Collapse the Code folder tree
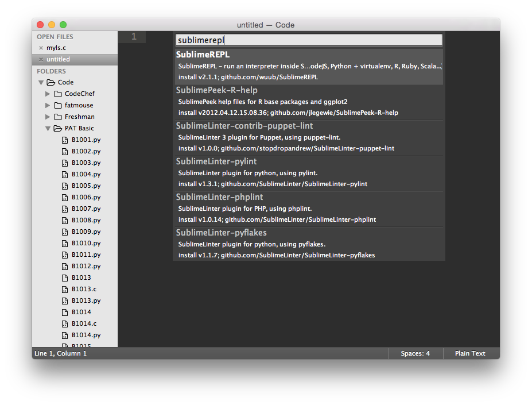 tap(41, 82)
